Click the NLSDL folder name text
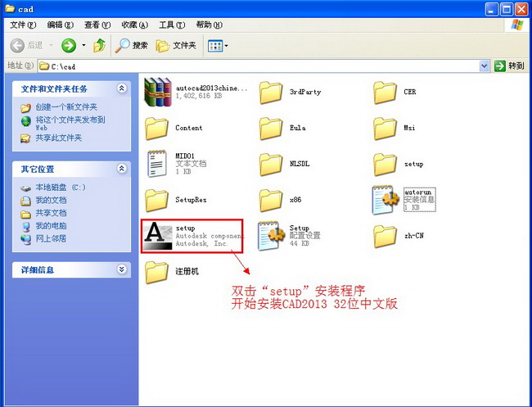Image resolution: width=532 pixels, height=407 pixels. click(300, 164)
